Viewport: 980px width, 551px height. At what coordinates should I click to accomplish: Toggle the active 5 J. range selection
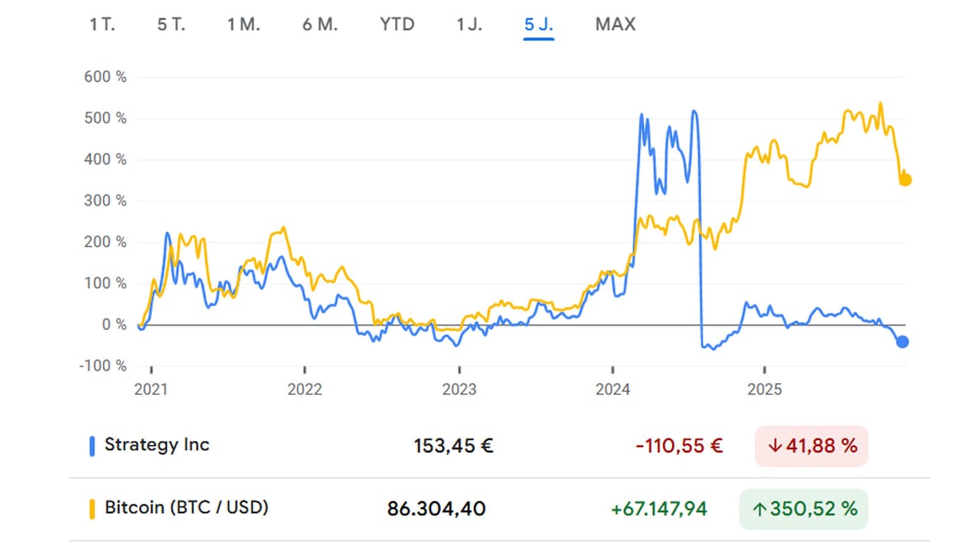538,24
